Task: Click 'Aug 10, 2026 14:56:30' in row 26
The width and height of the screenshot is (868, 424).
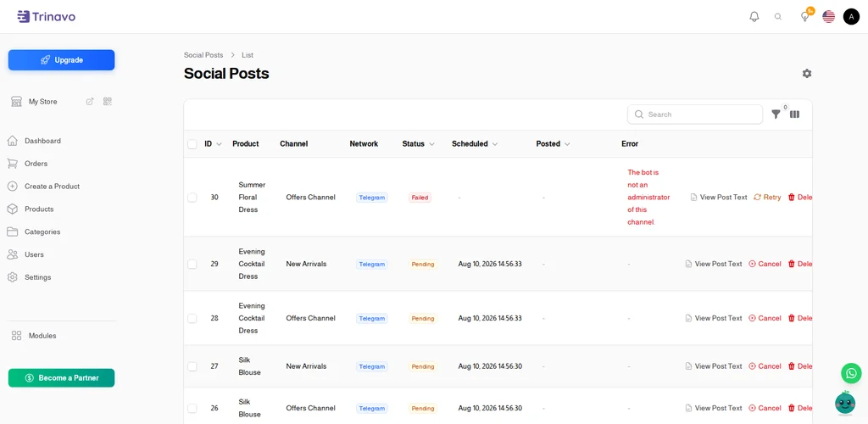Action: 490,408
